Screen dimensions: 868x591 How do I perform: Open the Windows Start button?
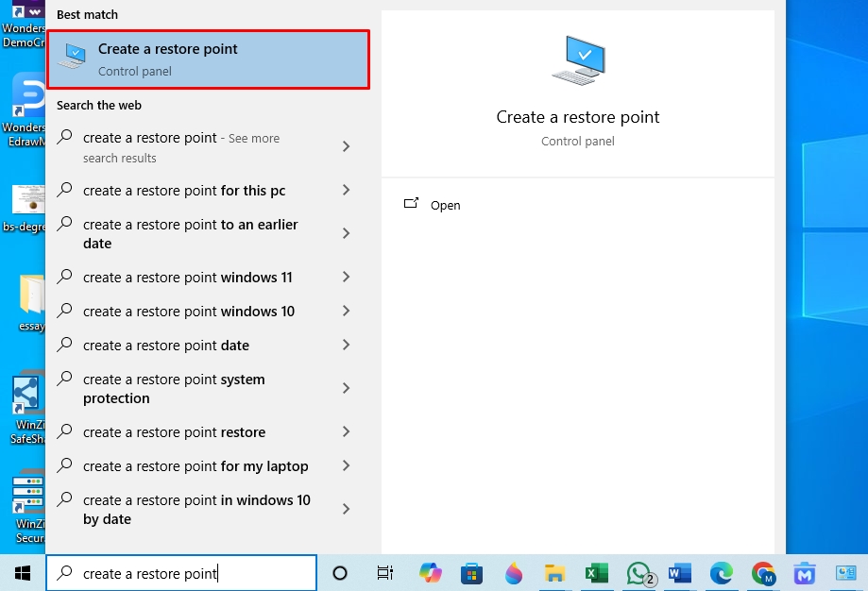[x=23, y=573]
